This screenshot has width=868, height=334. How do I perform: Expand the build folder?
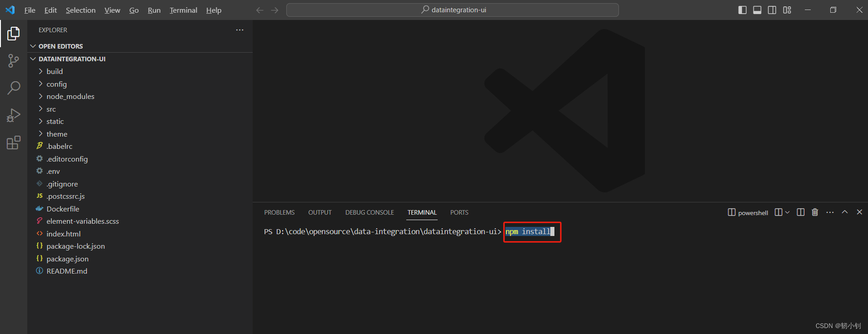pyautogui.click(x=141, y=71)
